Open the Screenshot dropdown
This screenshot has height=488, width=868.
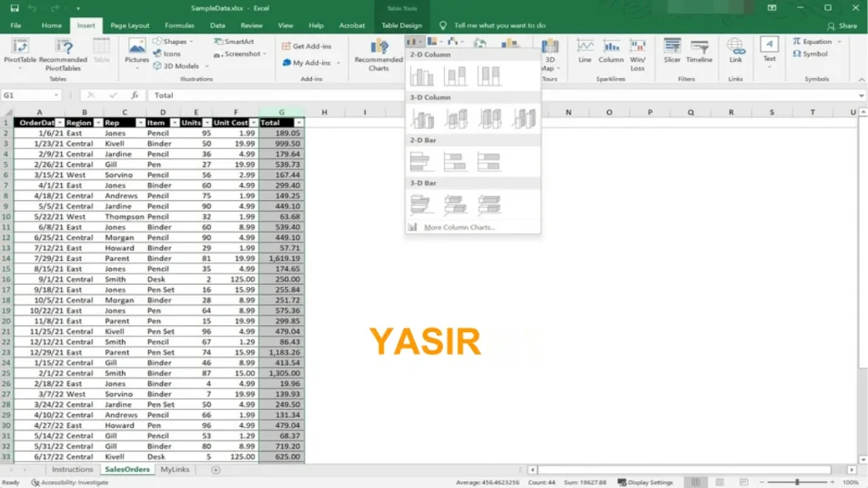point(240,53)
